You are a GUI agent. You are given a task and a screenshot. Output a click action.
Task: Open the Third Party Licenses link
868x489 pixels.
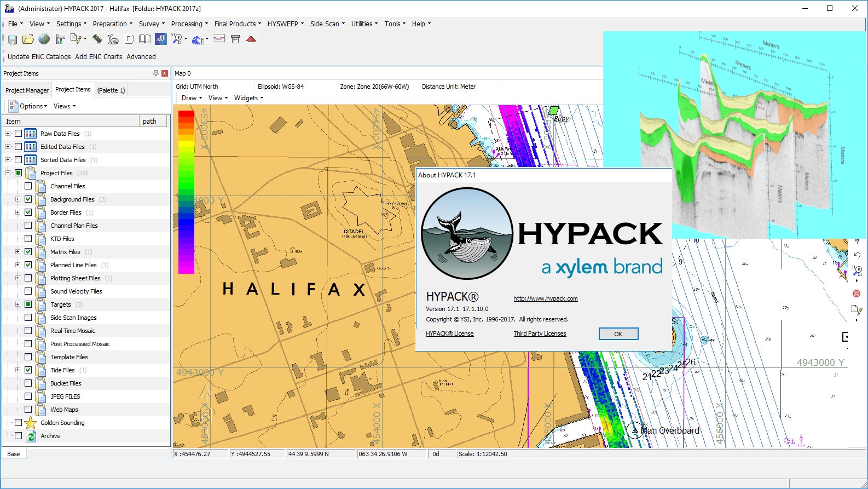click(x=540, y=334)
